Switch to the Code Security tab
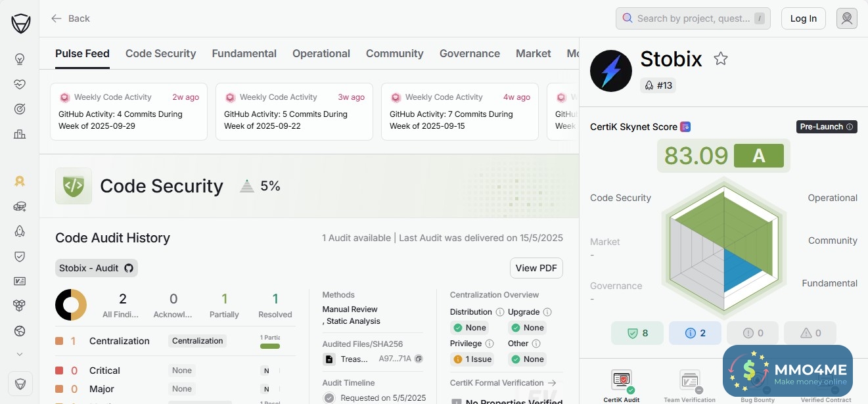Viewport: 868px width, 404px height. point(161,53)
